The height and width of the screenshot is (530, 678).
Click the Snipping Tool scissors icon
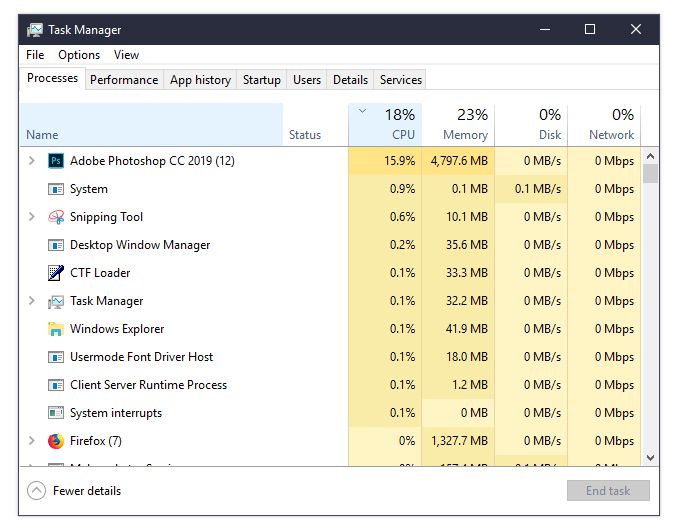click(x=56, y=217)
